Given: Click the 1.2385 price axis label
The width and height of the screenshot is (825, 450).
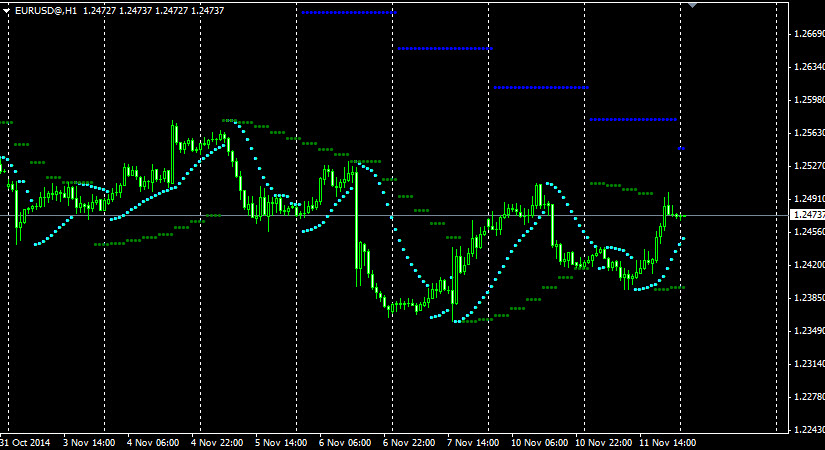Looking at the screenshot, I should pyautogui.click(x=809, y=298).
